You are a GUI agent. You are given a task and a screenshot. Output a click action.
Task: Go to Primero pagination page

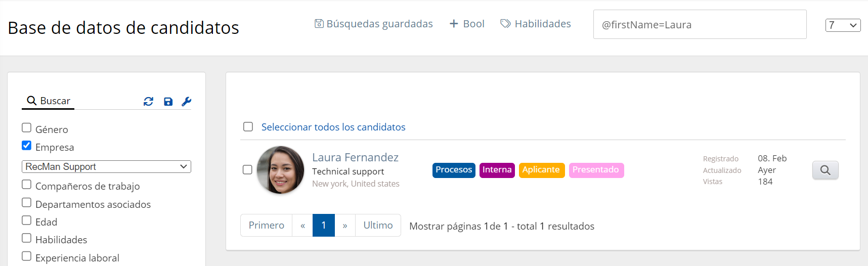pyautogui.click(x=266, y=226)
